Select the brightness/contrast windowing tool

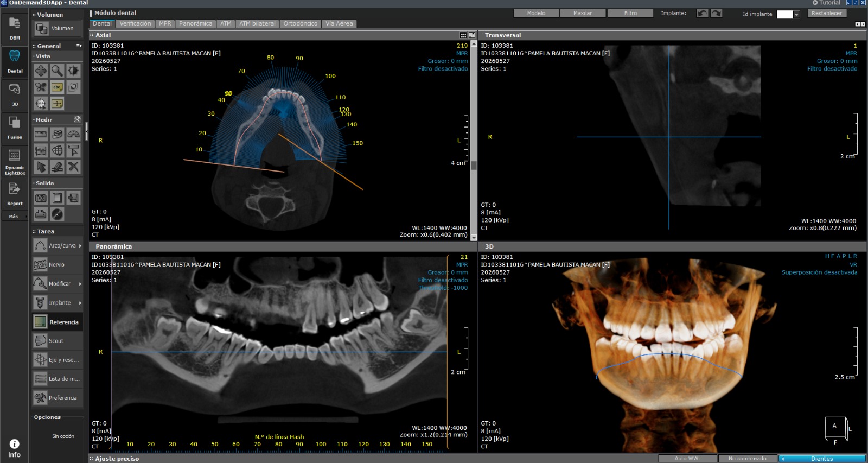(73, 71)
